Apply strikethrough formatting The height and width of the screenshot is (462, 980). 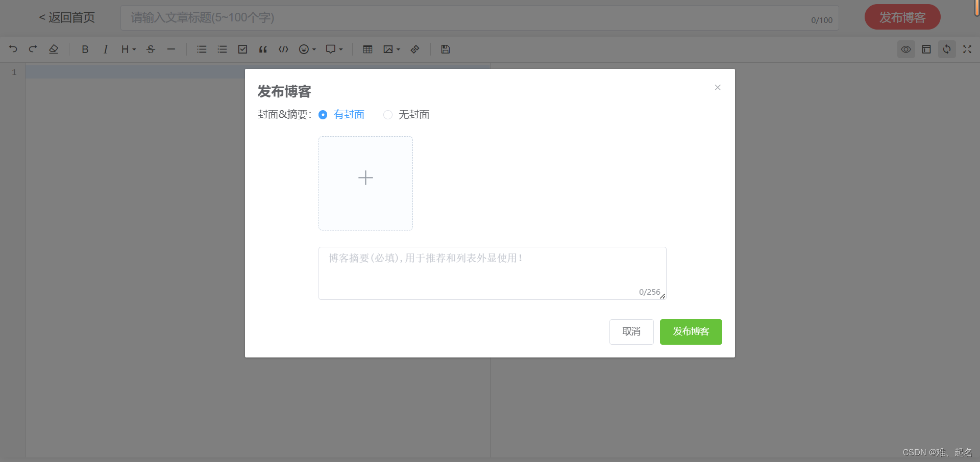tap(151, 49)
